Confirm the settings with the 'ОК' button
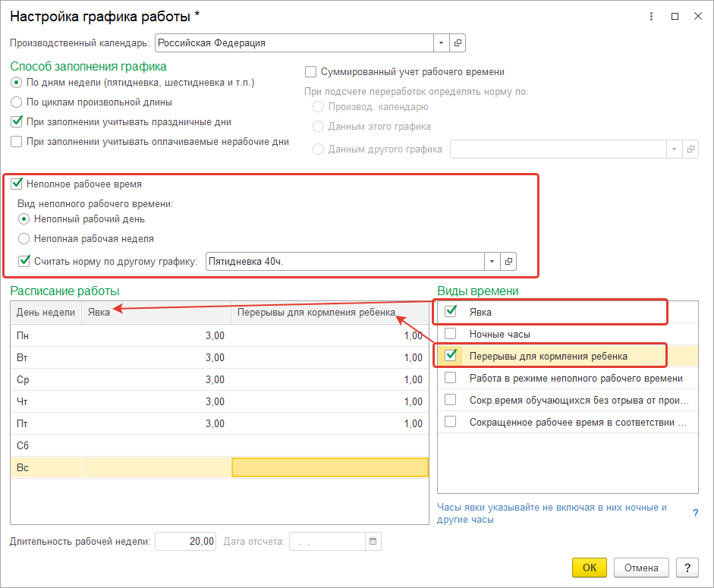Image resolution: width=714 pixels, height=588 pixels. click(x=590, y=568)
